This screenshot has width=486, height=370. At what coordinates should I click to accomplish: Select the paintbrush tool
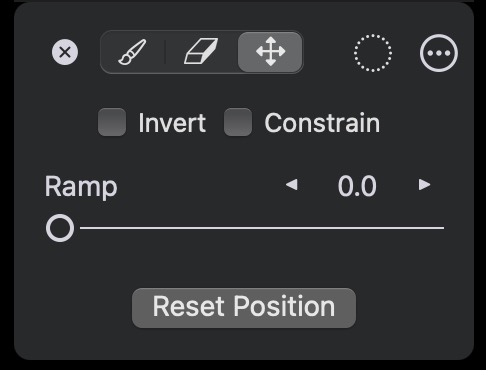point(133,52)
